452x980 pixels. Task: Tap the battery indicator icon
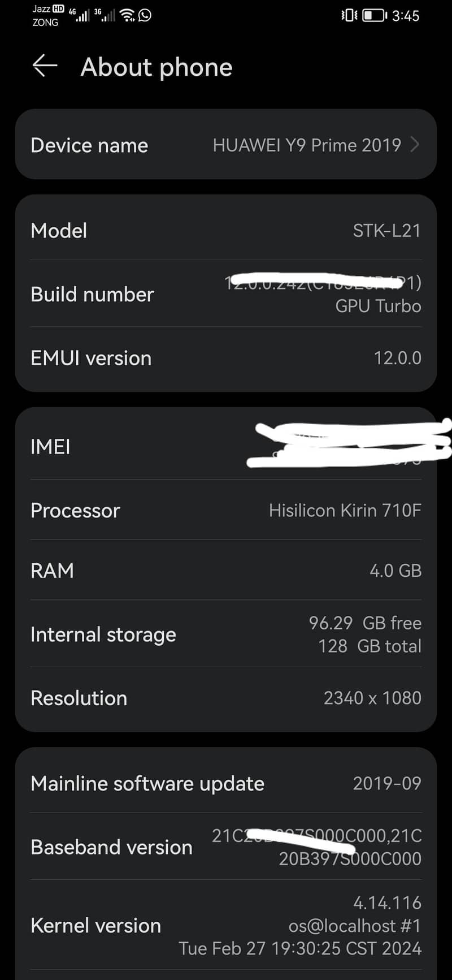point(375,15)
